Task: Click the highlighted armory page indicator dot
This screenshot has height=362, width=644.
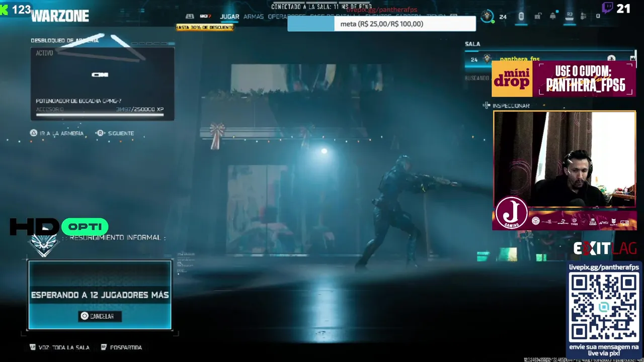Action: pyautogui.click(x=171, y=44)
